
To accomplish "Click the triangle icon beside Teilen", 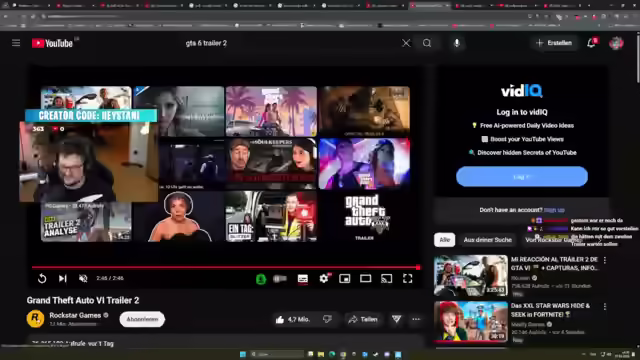I will pos(396,319).
